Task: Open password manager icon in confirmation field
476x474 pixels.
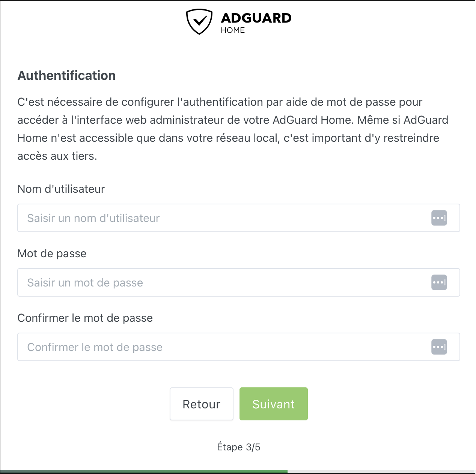Action: [x=439, y=347]
